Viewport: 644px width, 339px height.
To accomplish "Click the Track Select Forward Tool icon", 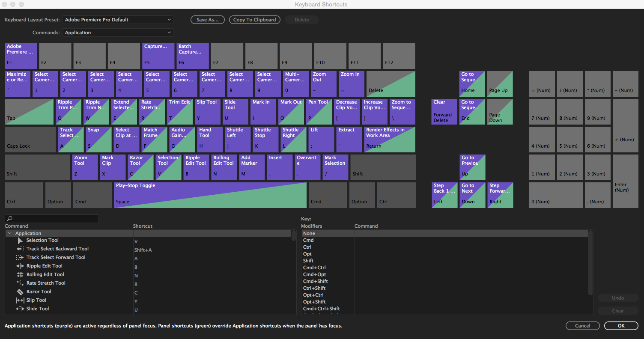I will pos(20,257).
